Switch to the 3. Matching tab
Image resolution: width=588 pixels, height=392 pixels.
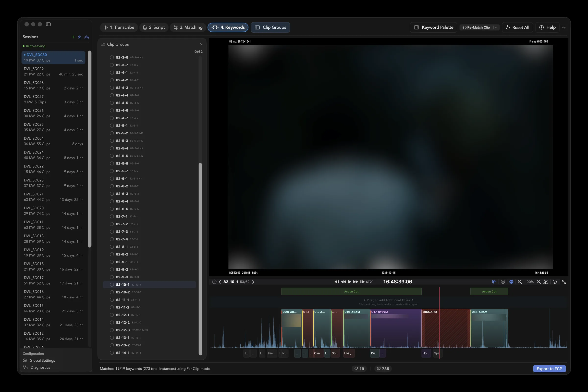(188, 27)
